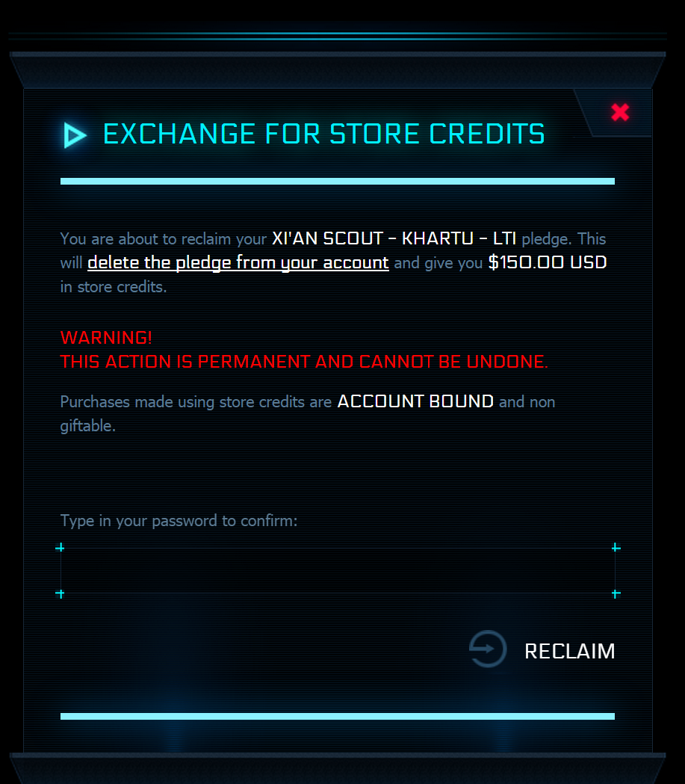This screenshot has width=685, height=784.
Task: Click the $150.00 USD credit amount
Action: coord(547,263)
